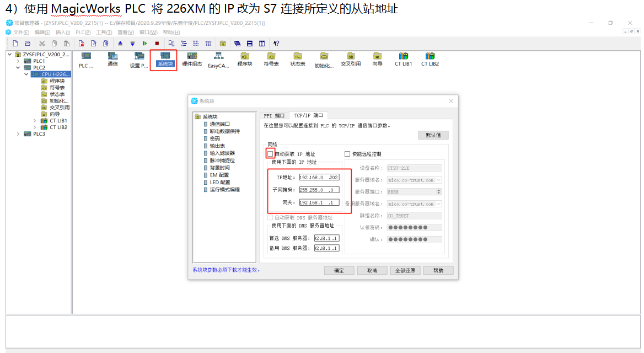The width and height of the screenshot is (644, 353).
Task: Collapse the PLC2 tree node
Action: 18,67
